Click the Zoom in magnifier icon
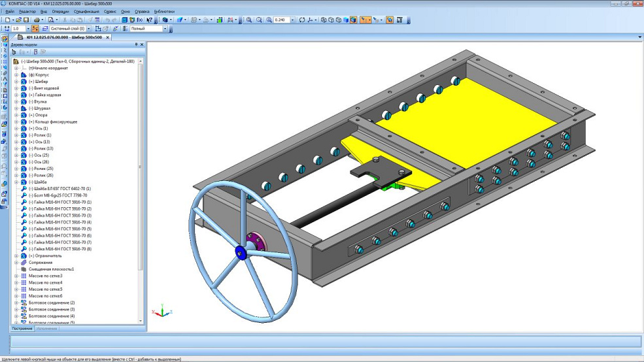The height and width of the screenshot is (362, 644). pos(249,20)
